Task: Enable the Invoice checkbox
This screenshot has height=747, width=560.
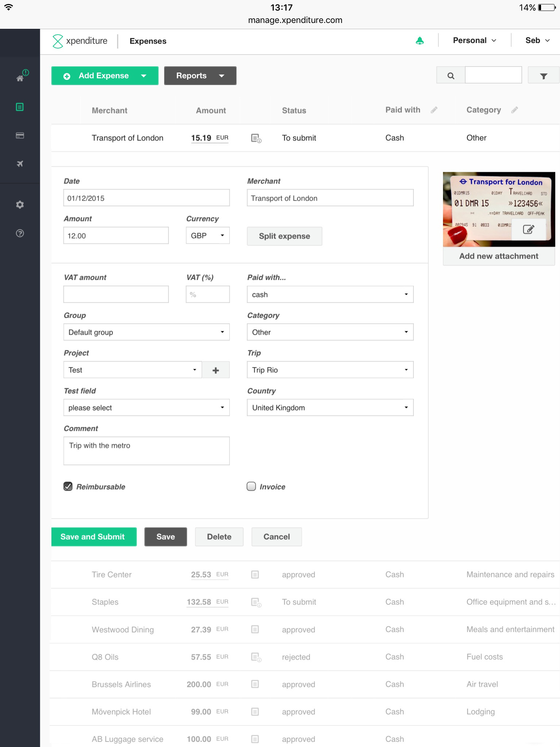Action: pyautogui.click(x=251, y=487)
